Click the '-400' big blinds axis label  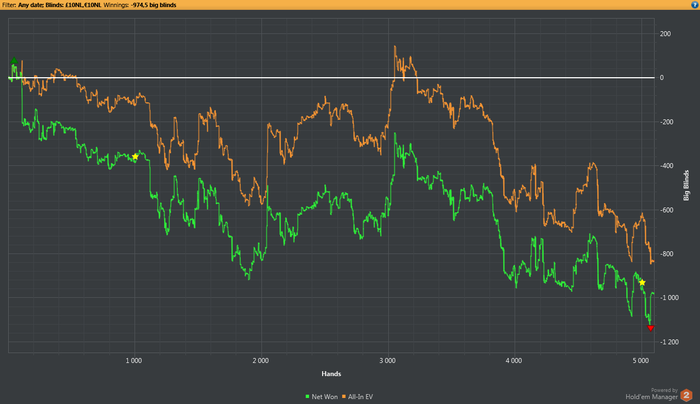(667, 166)
